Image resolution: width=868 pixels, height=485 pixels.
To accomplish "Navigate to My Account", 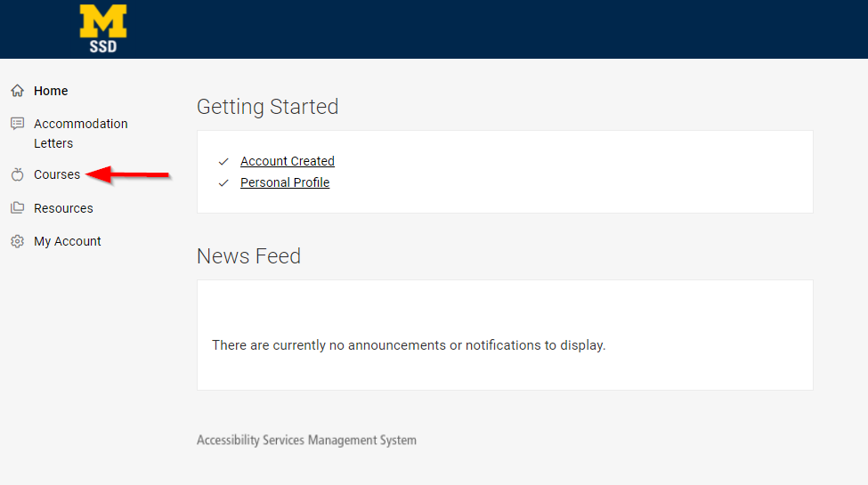I will (x=68, y=241).
